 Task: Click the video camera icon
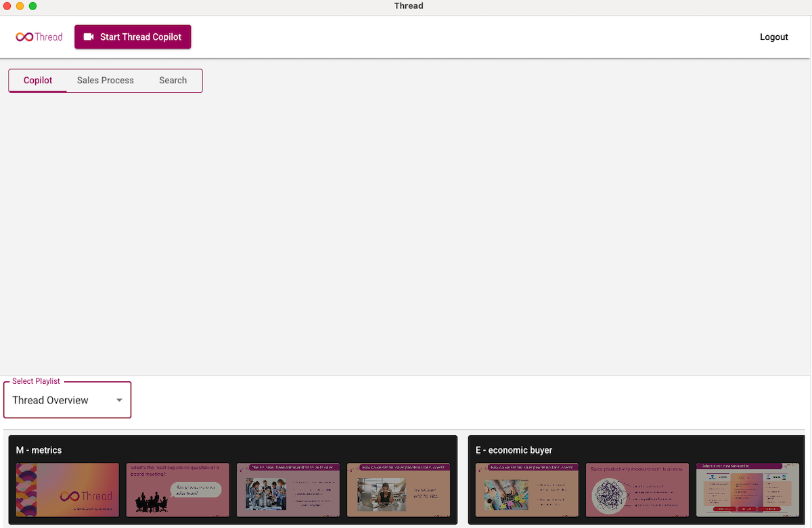(89, 37)
